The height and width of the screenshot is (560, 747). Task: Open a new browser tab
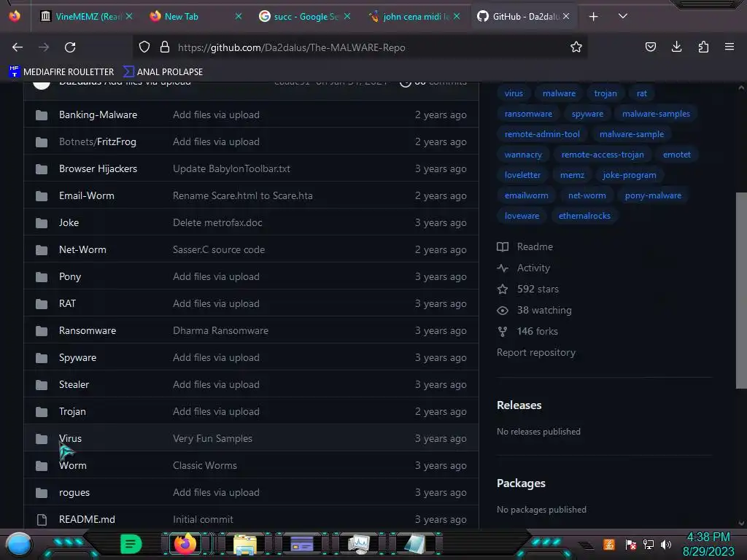pos(593,17)
